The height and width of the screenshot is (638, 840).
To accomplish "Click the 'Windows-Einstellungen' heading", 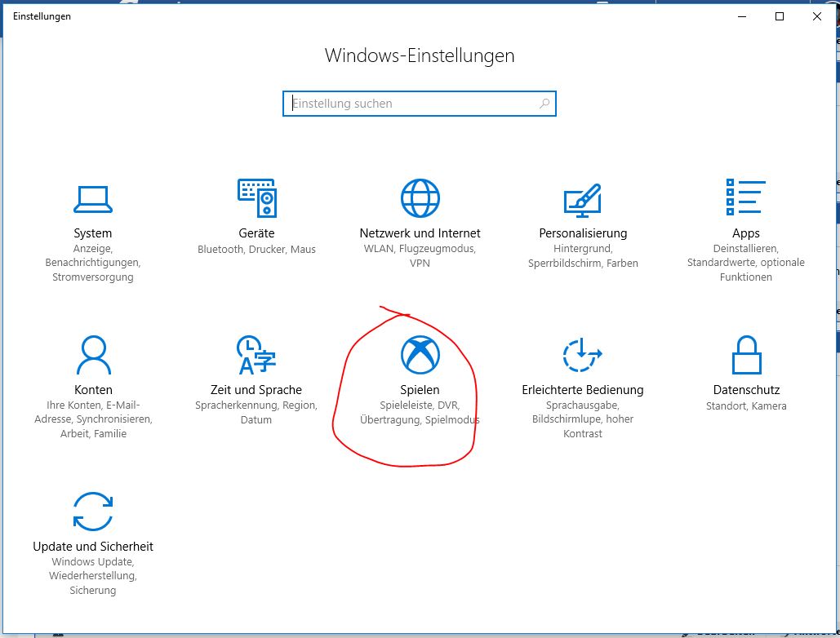I will [420, 55].
